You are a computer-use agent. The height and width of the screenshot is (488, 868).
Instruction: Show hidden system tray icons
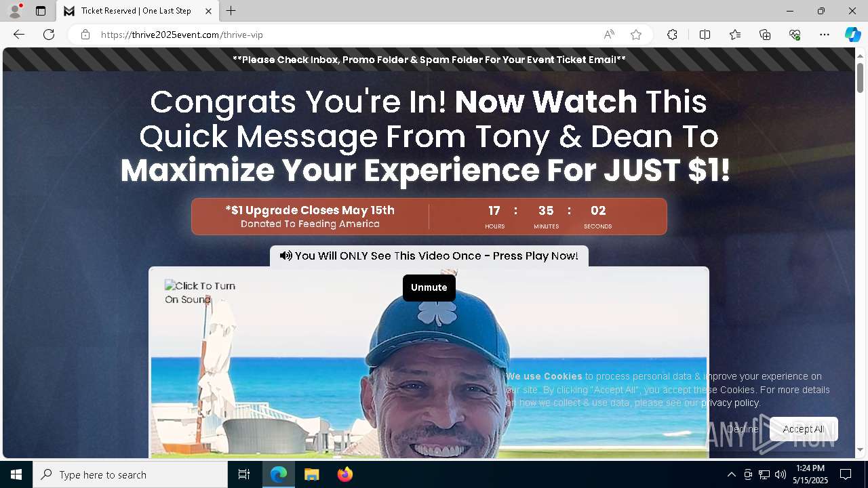(x=731, y=474)
